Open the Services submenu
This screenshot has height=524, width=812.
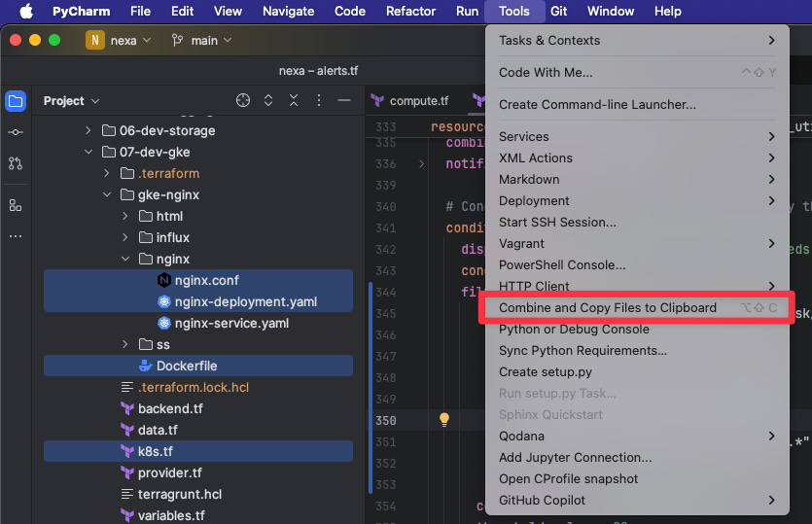[x=637, y=137]
